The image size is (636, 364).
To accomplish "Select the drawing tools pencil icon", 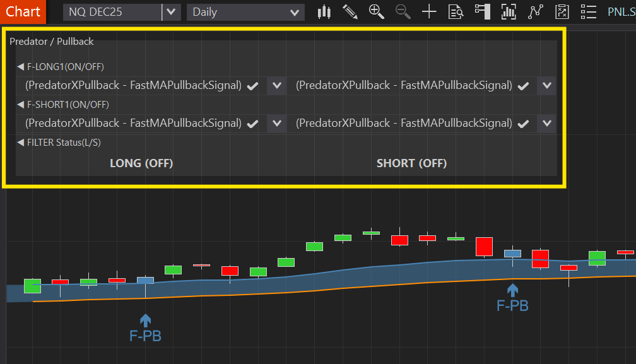I will click(350, 11).
